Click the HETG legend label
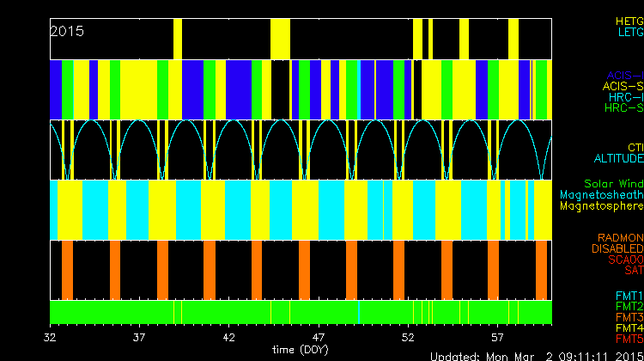Screen dimensions: 644x361 629,20
